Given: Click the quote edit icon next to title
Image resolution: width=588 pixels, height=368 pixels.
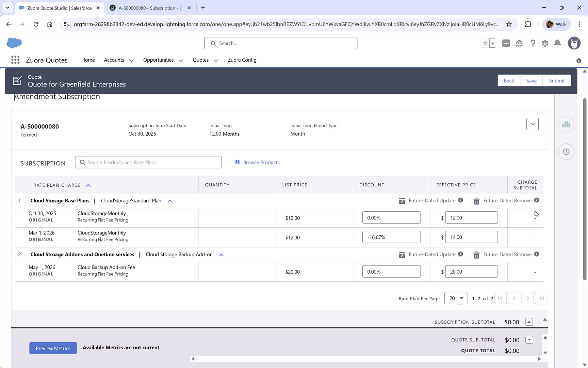Looking at the screenshot, I should (x=17, y=80).
